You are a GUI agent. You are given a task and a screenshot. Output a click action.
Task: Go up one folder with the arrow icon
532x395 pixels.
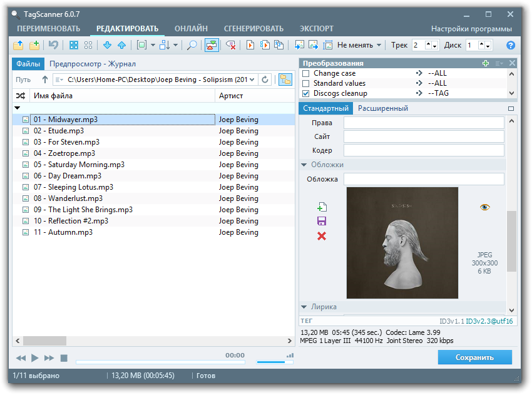44,80
